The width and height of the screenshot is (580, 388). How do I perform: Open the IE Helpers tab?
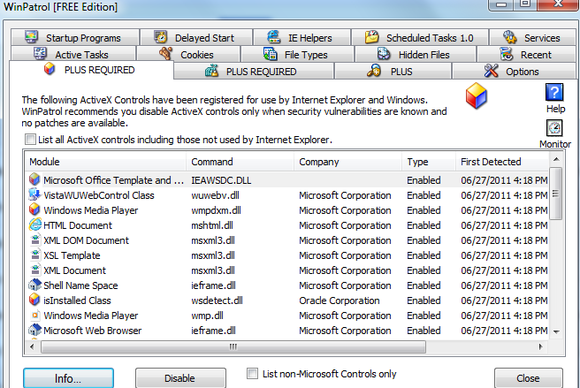302,37
